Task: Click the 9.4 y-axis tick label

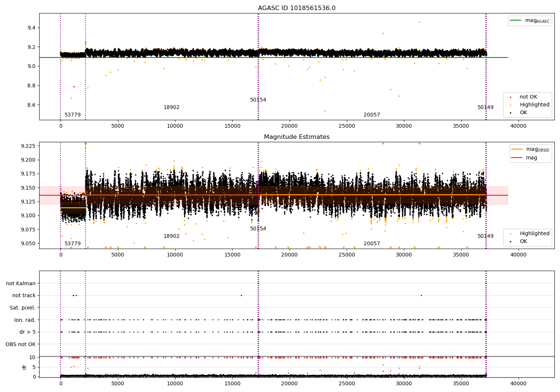Action: pyautogui.click(x=31, y=28)
